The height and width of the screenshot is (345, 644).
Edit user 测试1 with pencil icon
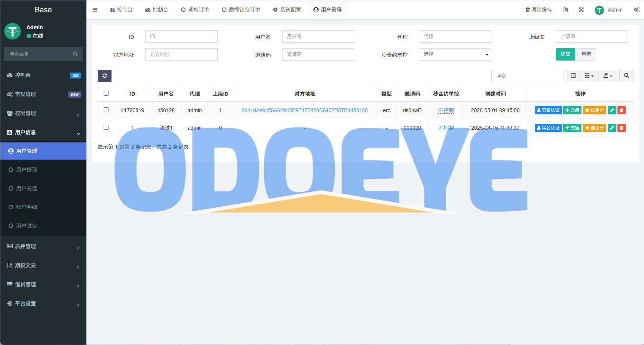click(x=612, y=128)
